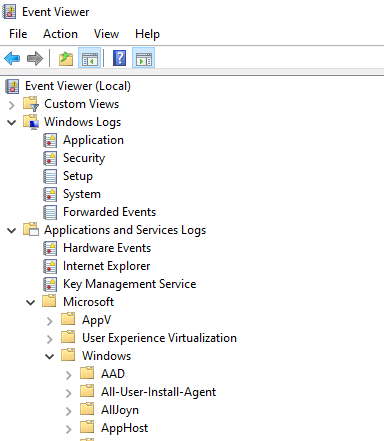Viewport: 384px width, 441px height.
Task: Click the Windows Logs folder icon
Action: tap(31, 122)
